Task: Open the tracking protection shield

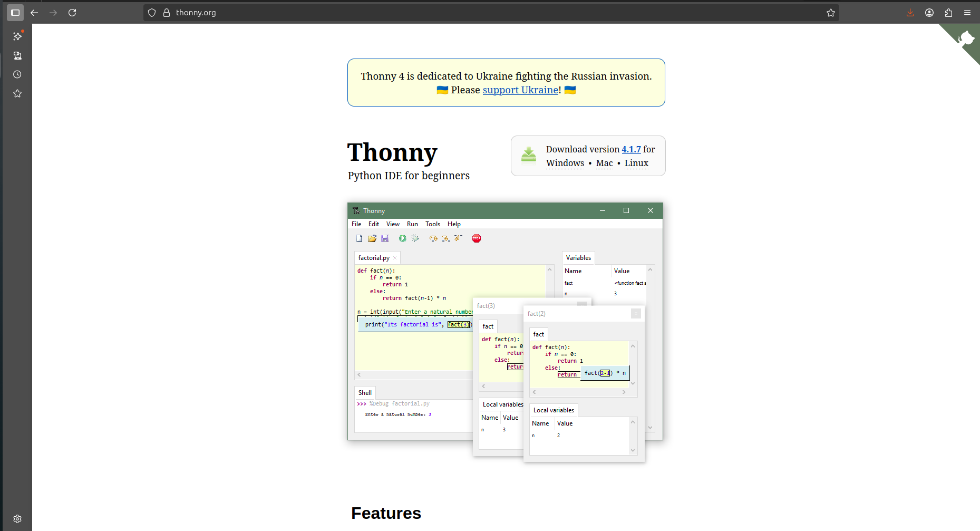Action: (x=152, y=13)
